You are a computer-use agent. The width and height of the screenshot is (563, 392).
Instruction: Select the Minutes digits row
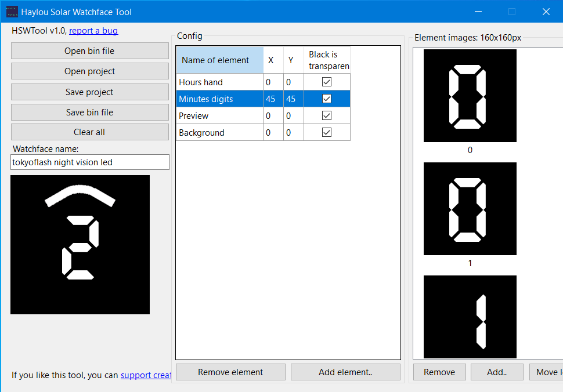click(263, 99)
